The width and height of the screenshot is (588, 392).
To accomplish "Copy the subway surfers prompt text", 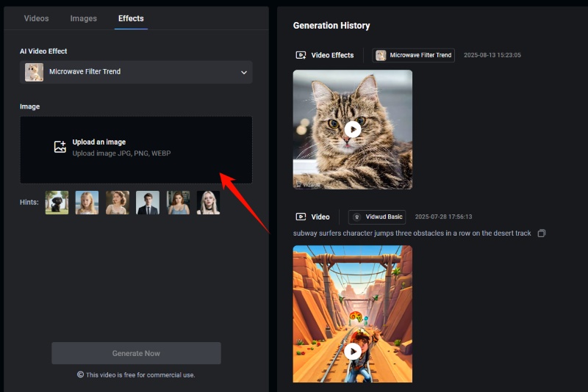I will click(x=542, y=233).
